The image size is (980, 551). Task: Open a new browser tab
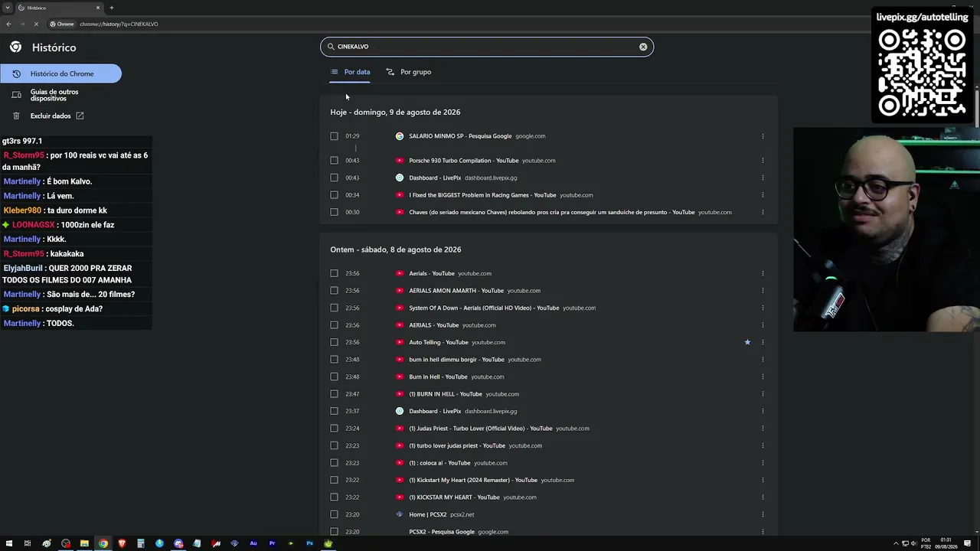pos(112,8)
